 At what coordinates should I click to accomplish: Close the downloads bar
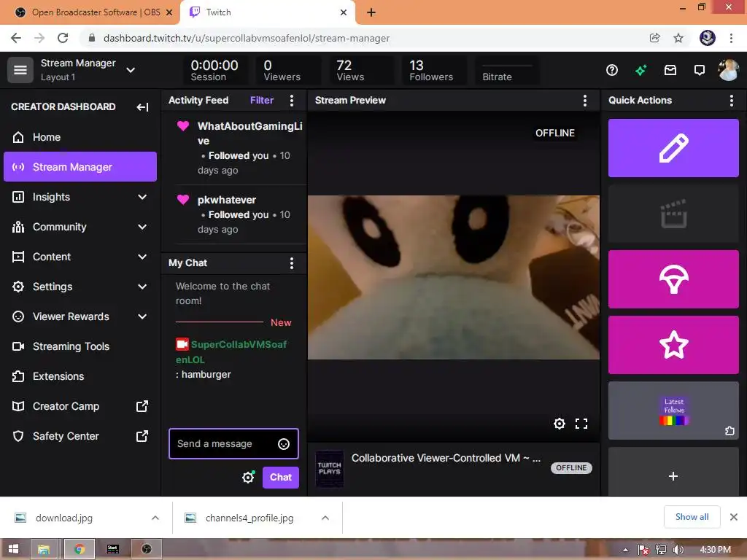pos(734,517)
